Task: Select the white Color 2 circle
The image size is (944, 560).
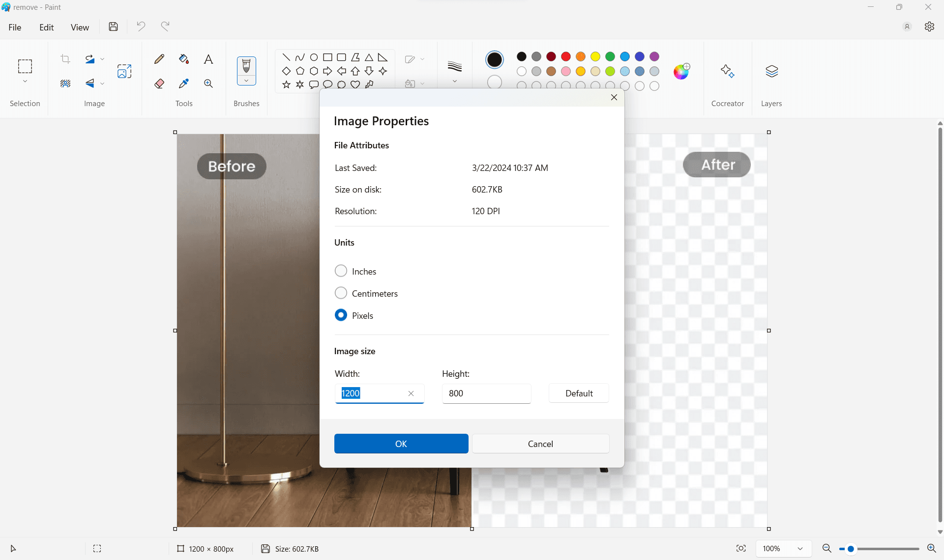Action: pyautogui.click(x=495, y=82)
